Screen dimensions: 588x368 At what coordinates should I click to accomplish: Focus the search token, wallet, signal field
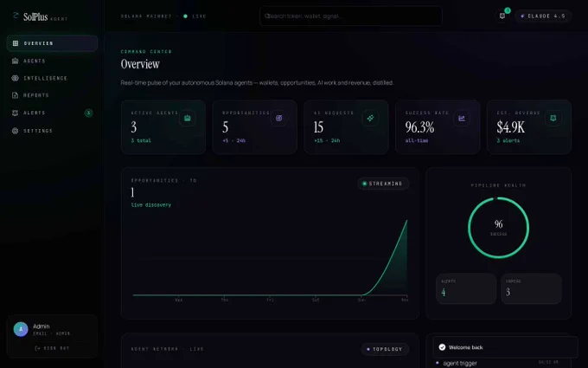pos(351,16)
